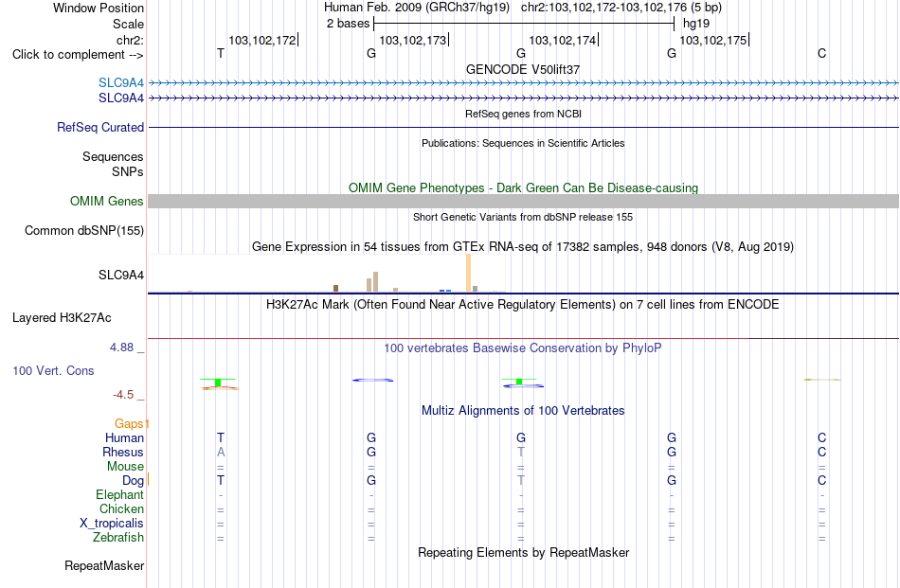The width and height of the screenshot is (900, 588).
Task: Click the SLC9A4 GTEx expression label
Action: tap(121, 275)
